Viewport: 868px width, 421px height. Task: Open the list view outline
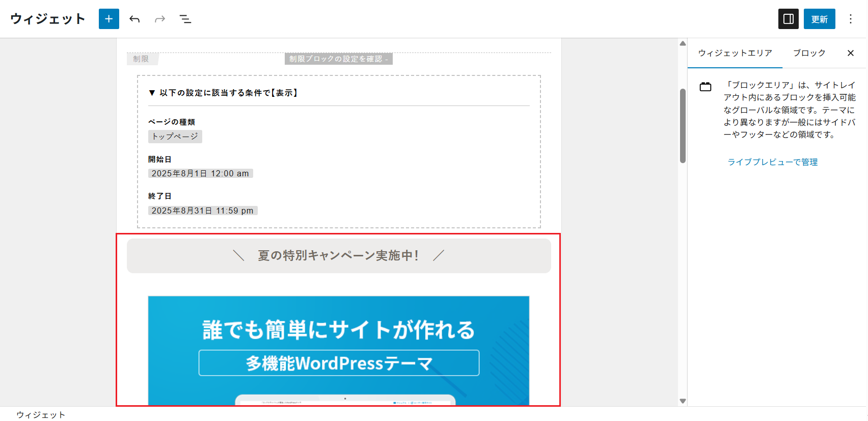pyautogui.click(x=185, y=19)
